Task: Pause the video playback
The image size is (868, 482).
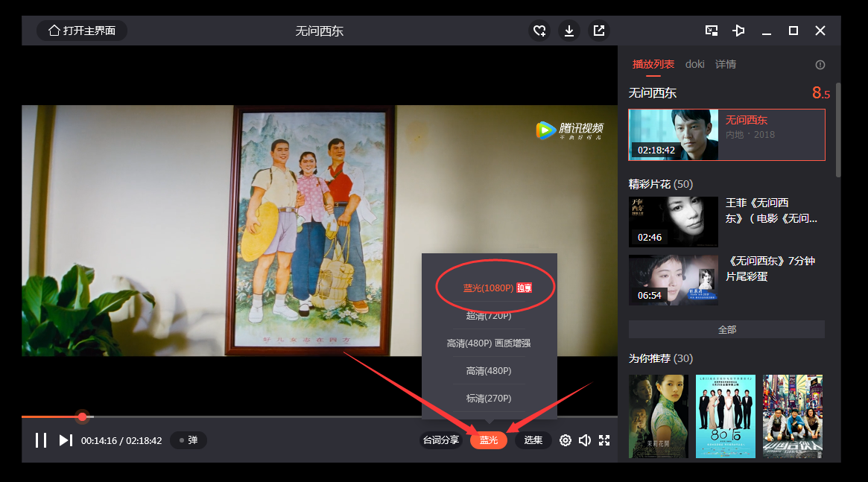Action: pos(41,440)
